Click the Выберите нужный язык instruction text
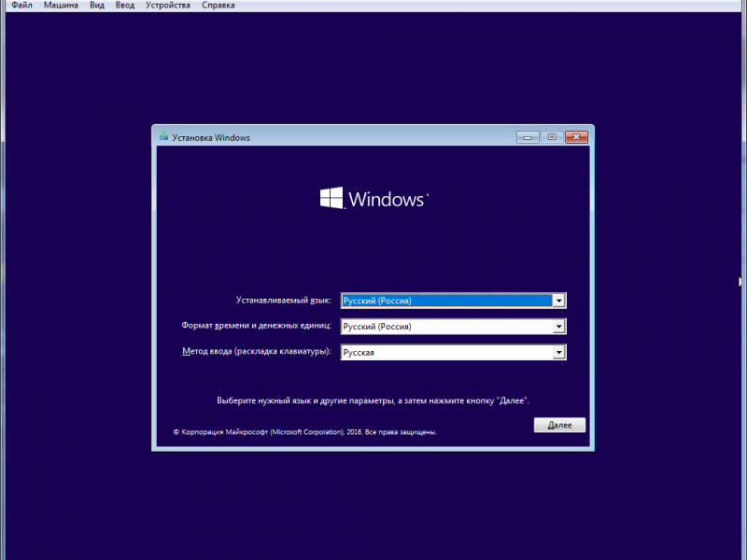747x560 pixels. (373, 400)
